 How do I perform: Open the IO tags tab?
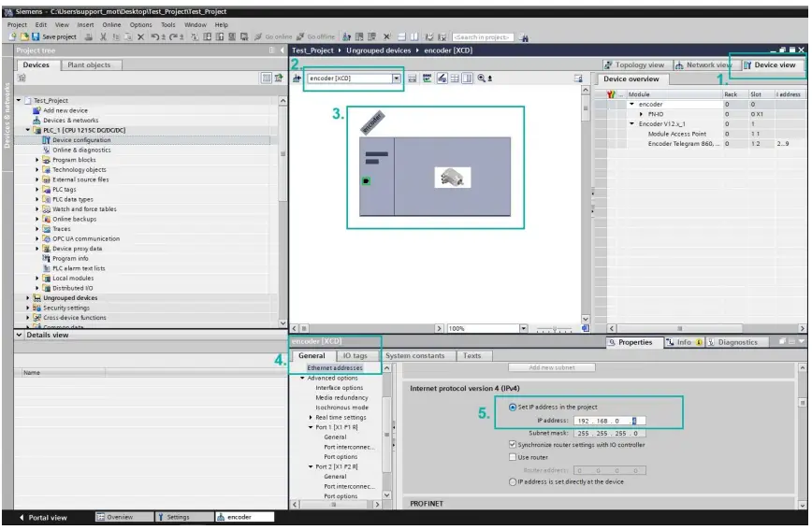click(x=355, y=355)
